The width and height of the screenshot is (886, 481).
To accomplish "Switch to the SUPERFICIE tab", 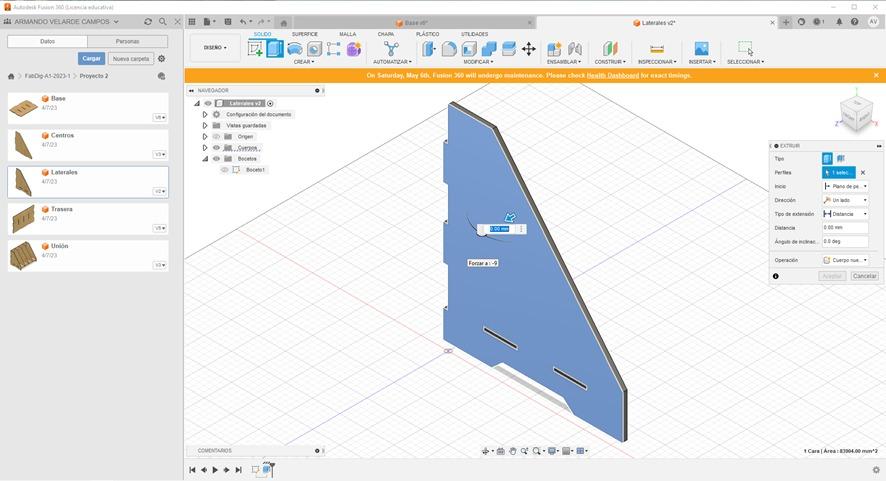I will click(x=305, y=34).
